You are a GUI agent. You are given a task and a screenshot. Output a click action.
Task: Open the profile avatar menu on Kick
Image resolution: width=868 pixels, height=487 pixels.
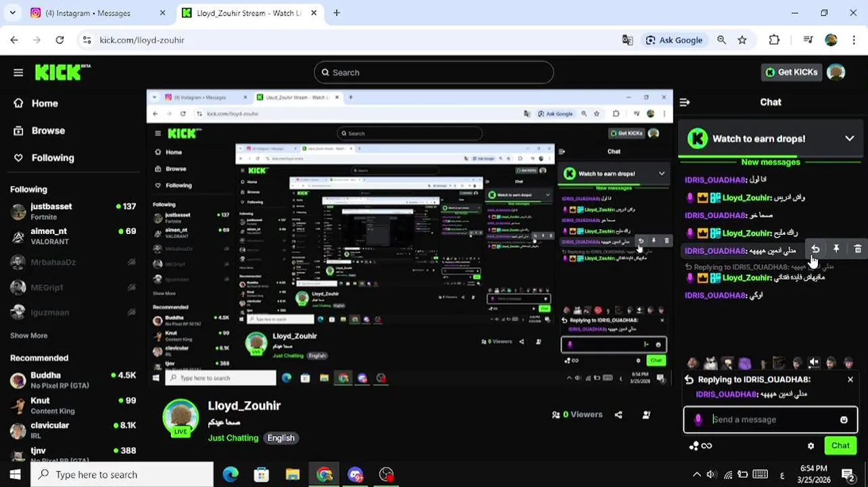(x=836, y=72)
